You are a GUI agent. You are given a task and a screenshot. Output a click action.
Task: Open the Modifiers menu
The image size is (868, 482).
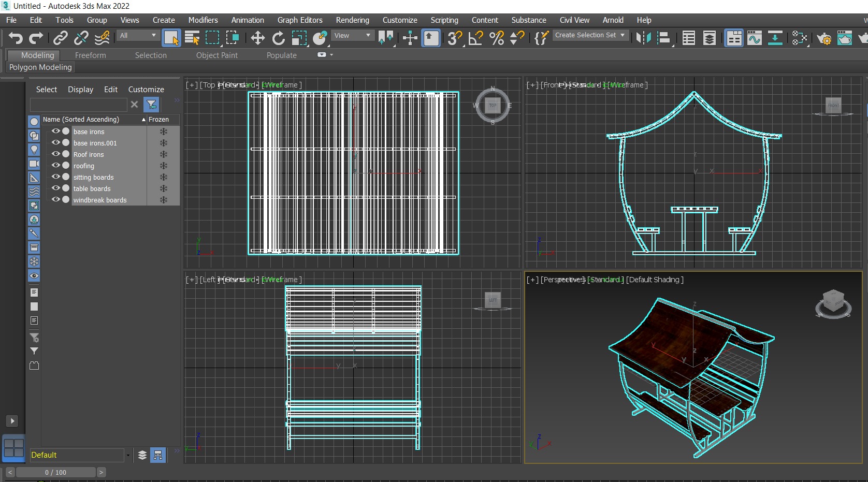(203, 20)
